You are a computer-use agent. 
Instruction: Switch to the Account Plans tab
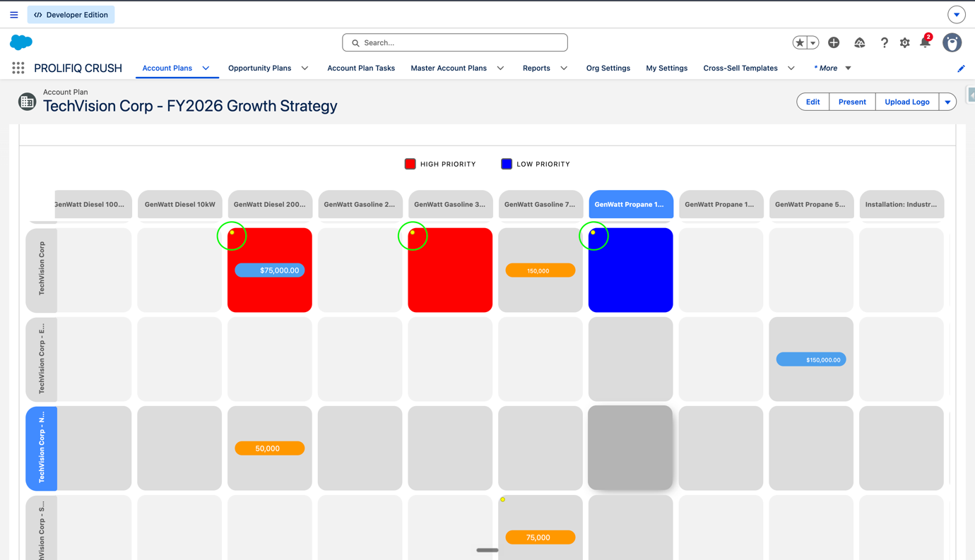(167, 68)
